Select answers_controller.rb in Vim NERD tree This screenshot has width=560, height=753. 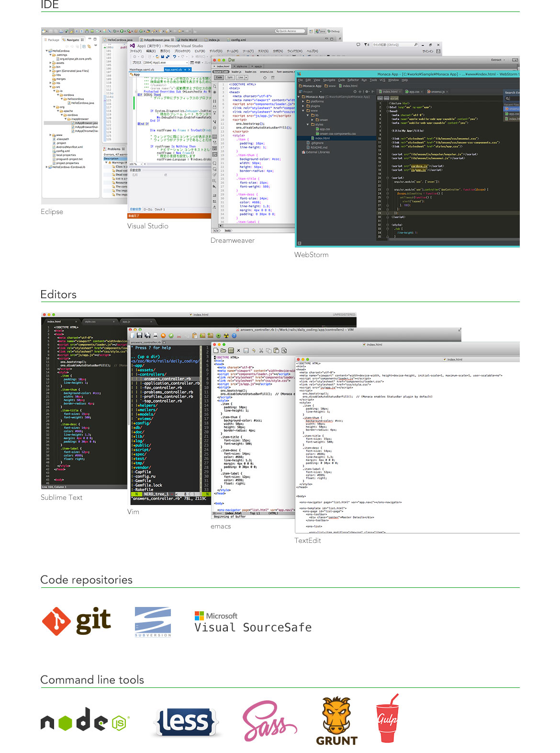coord(167,379)
